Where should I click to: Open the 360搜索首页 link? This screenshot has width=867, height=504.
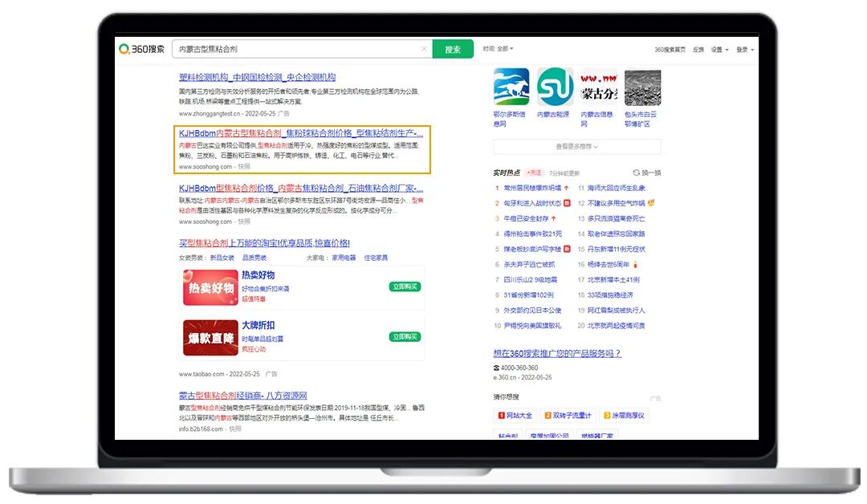coord(670,50)
